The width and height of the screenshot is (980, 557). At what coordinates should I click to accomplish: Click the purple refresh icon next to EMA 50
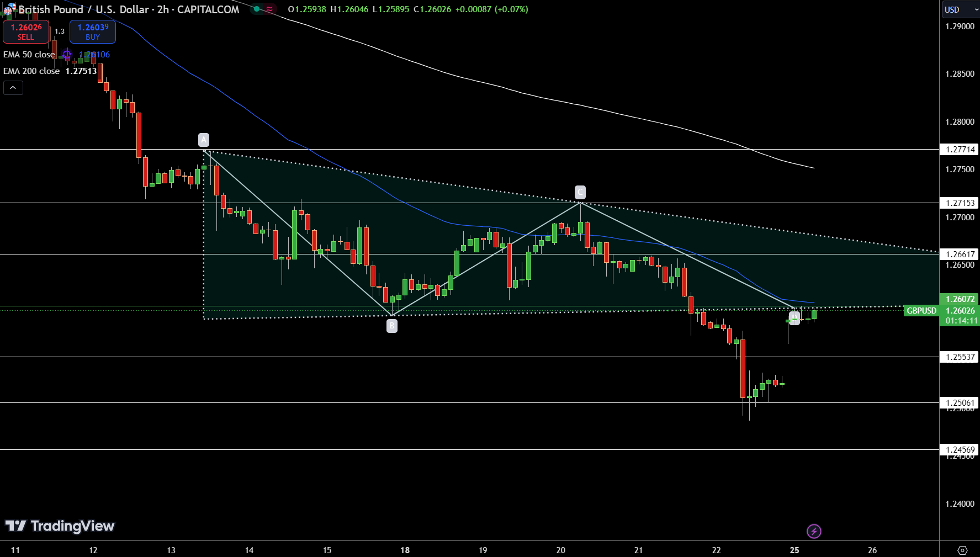click(67, 55)
